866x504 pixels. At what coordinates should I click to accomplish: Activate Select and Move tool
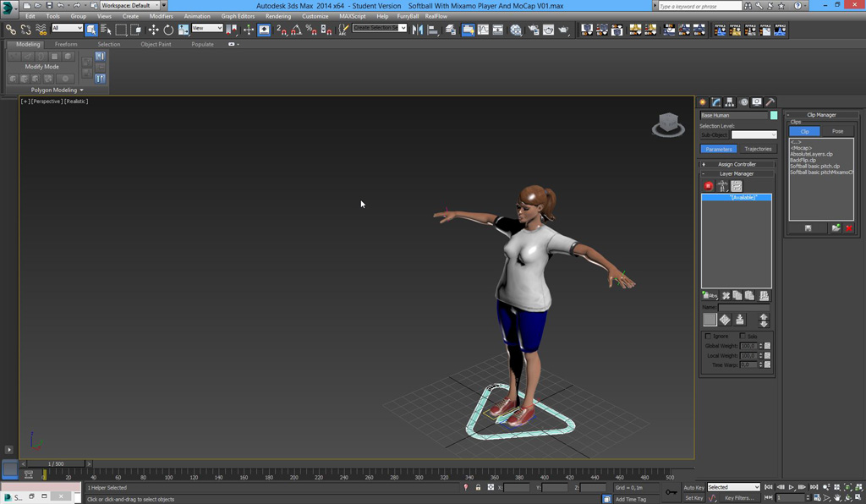[x=153, y=30]
